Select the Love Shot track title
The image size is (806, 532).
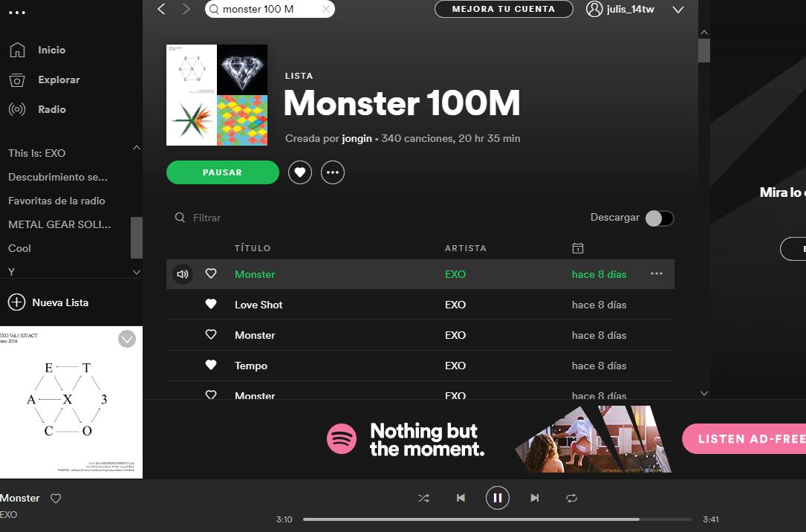259,305
